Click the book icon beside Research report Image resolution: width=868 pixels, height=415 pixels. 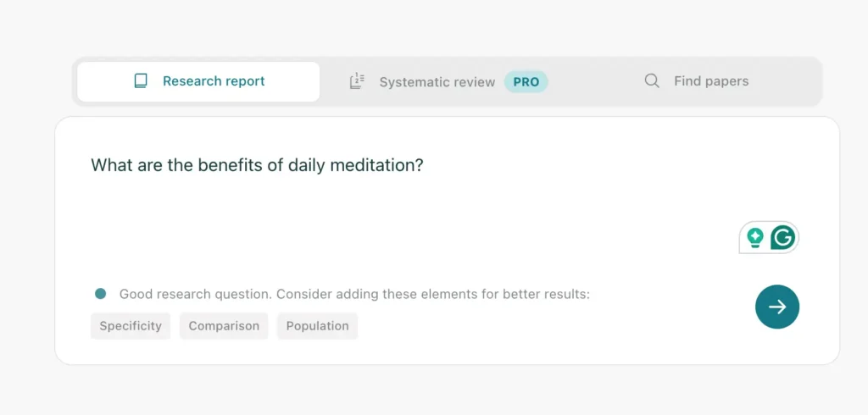pos(141,81)
